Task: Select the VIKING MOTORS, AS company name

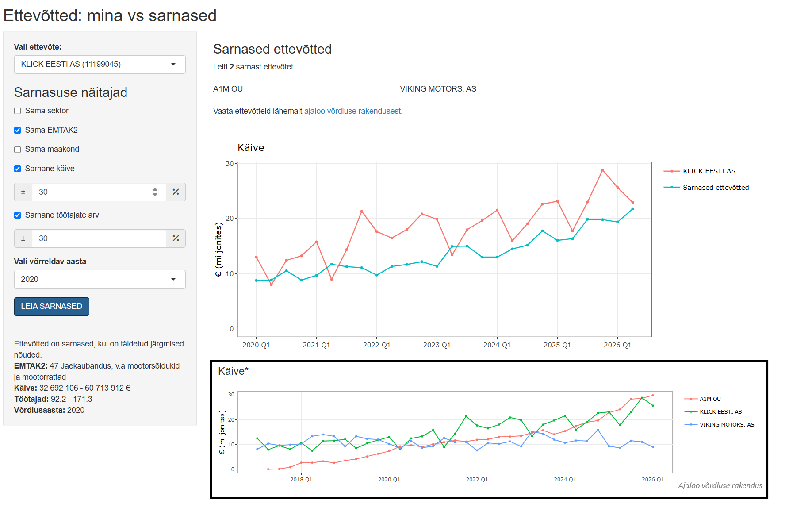Action: coord(438,89)
